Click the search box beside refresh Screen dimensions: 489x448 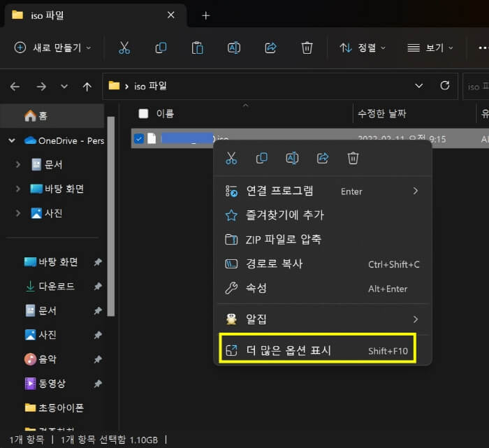pyautogui.click(x=476, y=87)
